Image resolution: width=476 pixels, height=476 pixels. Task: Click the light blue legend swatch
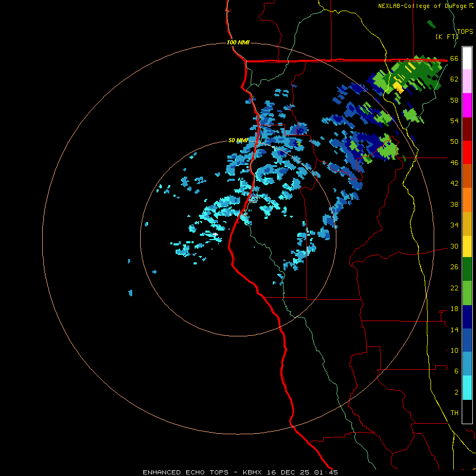click(467, 364)
